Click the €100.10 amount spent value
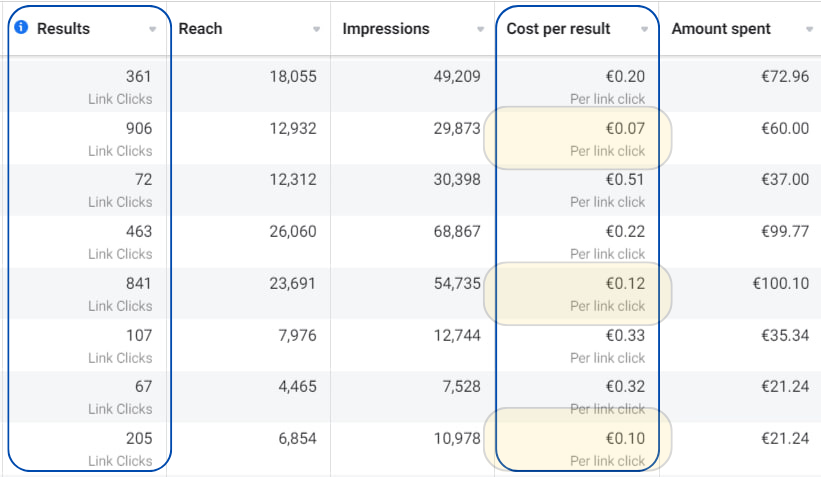The height and width of the screenshot is (477, 821). [780, 283]
